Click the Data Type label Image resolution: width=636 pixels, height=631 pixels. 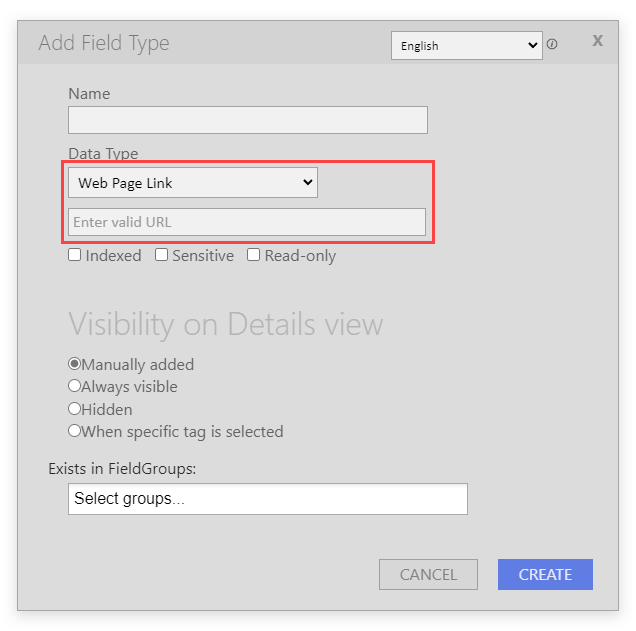103,154
